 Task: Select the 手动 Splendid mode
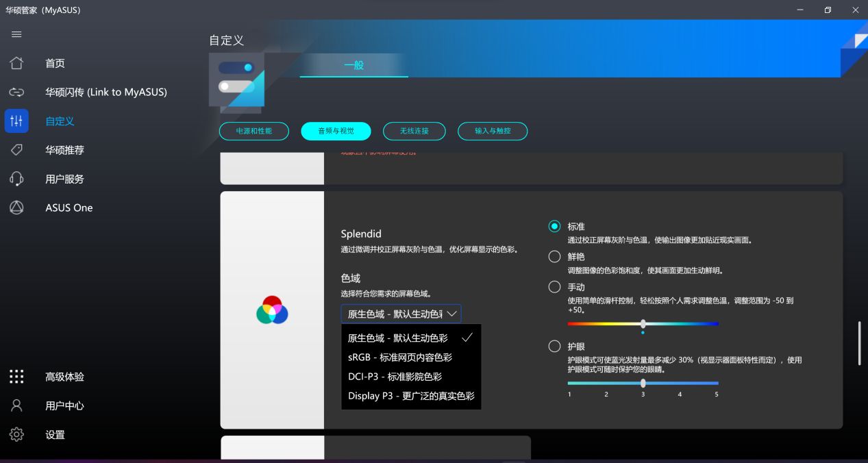[554, 286]
